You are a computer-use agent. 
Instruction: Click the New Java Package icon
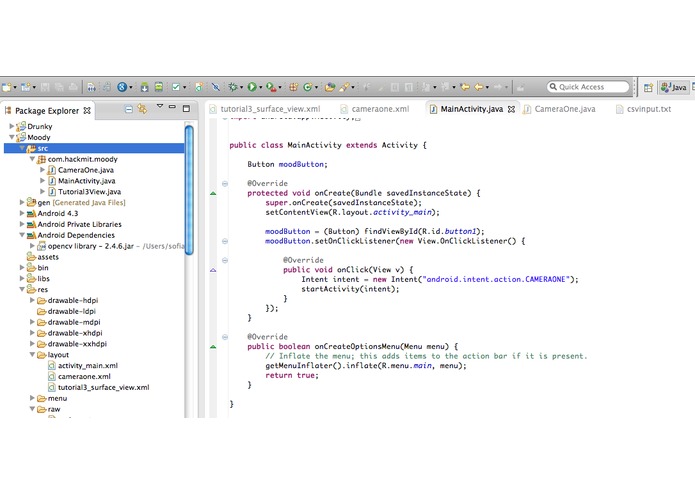[293, 87]
